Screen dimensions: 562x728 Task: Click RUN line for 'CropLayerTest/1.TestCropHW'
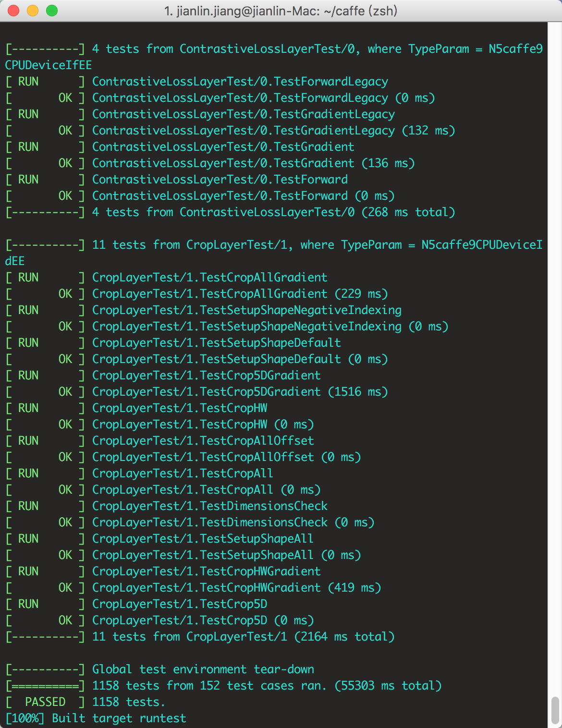point(136,408)
